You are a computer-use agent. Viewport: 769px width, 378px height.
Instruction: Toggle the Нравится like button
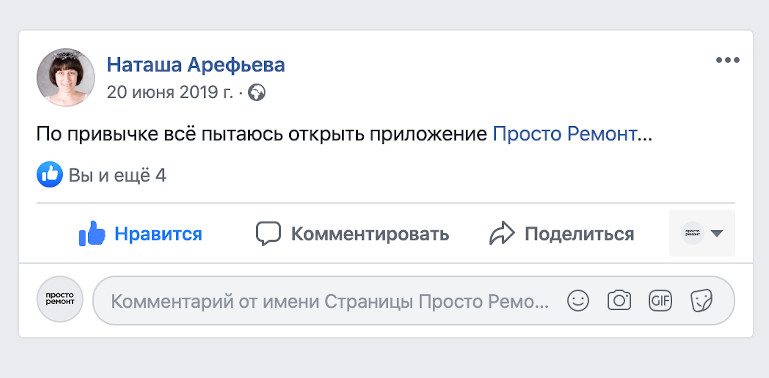coord(140,234)
